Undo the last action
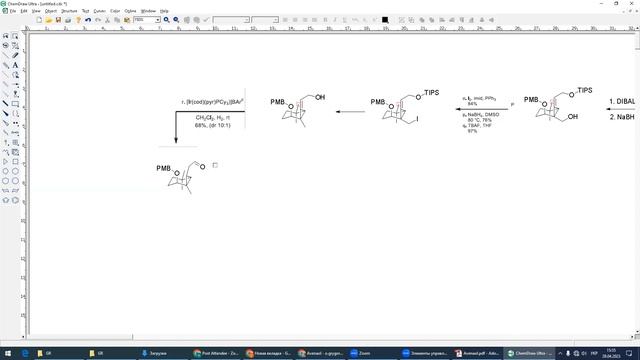Viewport: 640px width, 360px height. point(88,20)
